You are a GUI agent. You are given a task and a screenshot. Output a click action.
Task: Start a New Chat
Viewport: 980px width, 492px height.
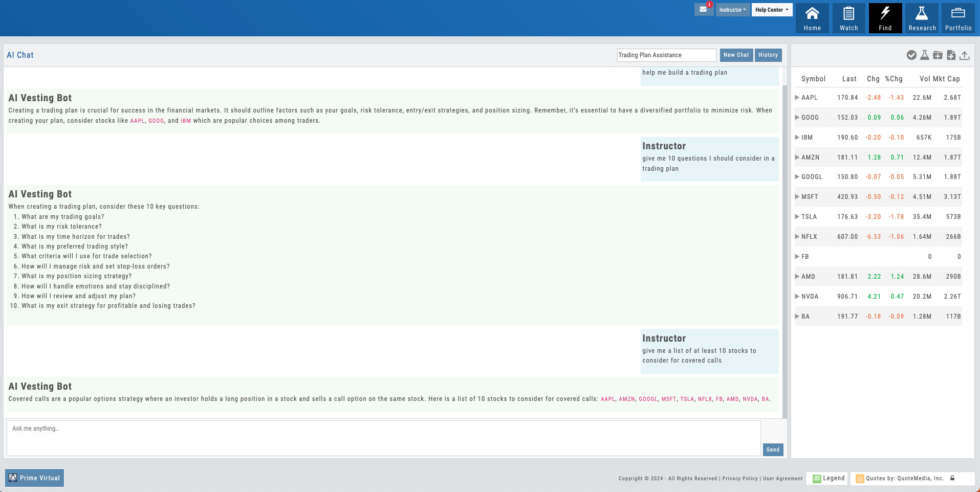[x=736, y=55]
